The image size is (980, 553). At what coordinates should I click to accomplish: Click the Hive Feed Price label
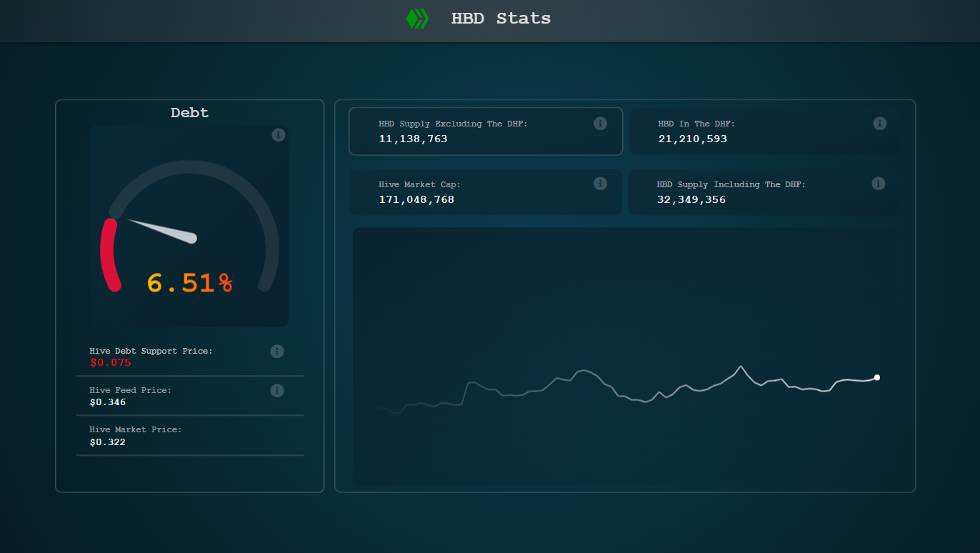coord(131,390)
